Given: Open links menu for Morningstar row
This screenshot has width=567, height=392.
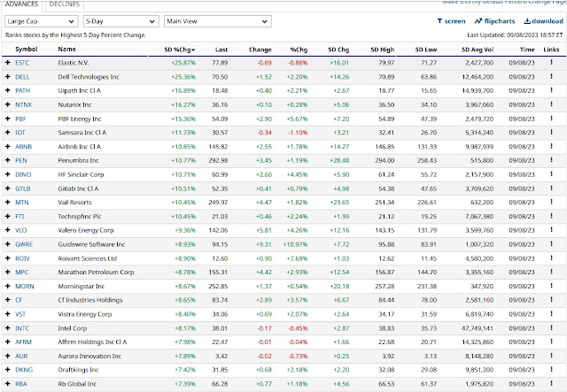Looking at the screenshot, I should [551, 286].
